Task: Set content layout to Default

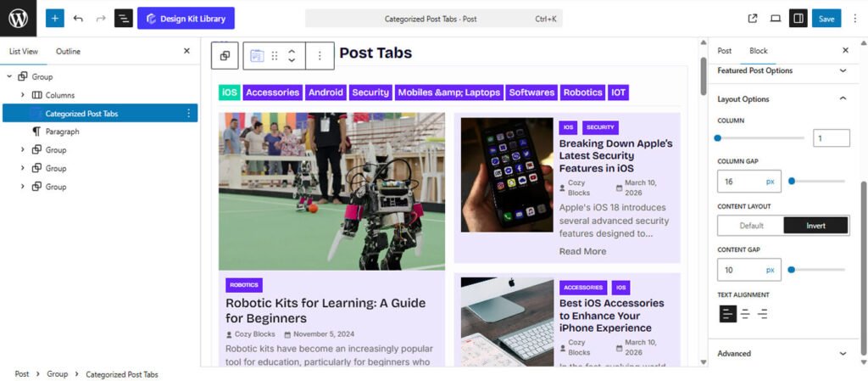Action: click(x=751, y=226)
